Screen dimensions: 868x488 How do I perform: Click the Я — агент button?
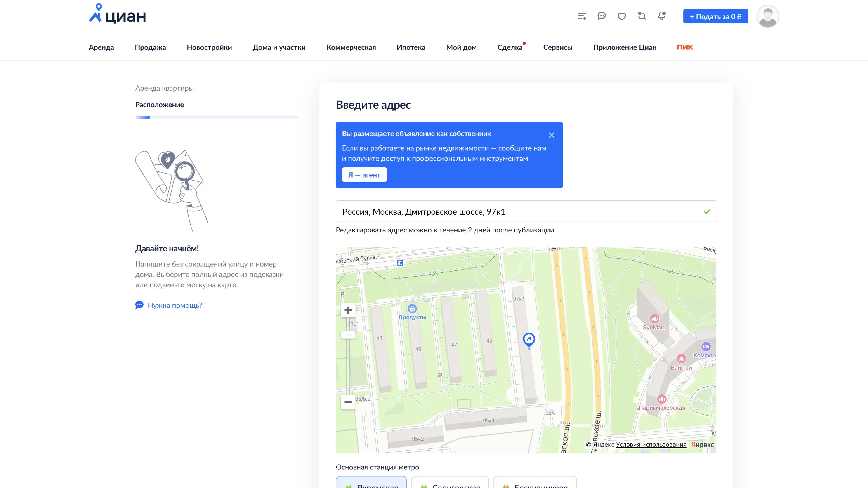click(x=364, y=175)
